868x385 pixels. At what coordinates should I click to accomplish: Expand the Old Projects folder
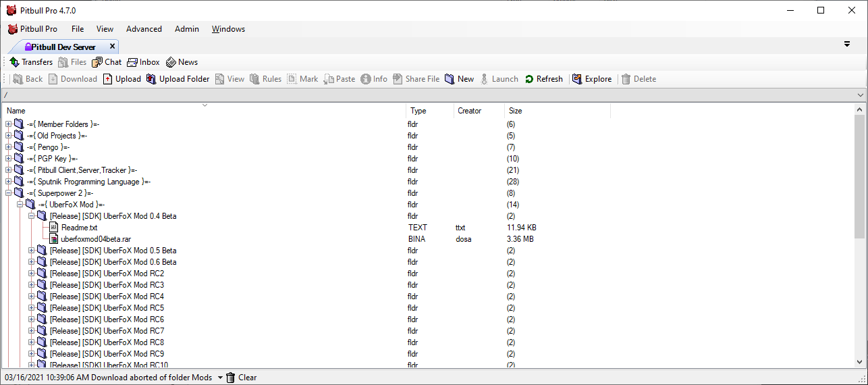click(x=9, y=136)
